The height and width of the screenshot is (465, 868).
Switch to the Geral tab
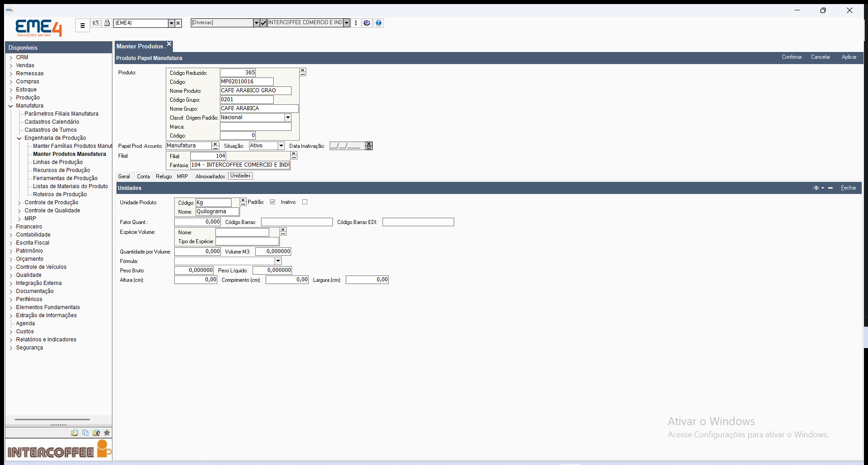tap(124, 177)
